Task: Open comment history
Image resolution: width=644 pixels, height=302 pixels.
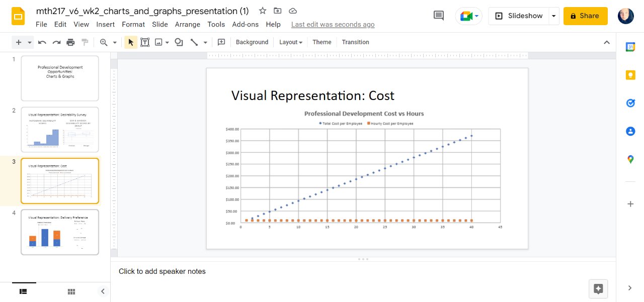Action: tap(438, 16)
